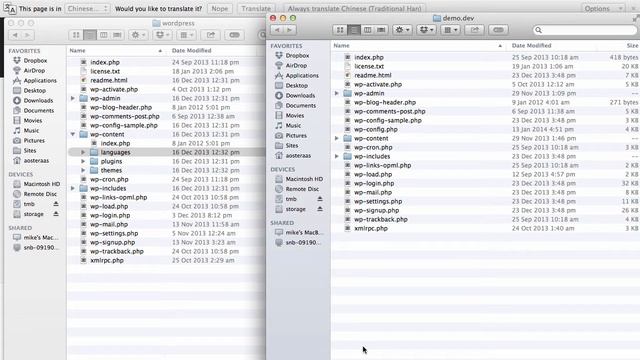This screenshot has height=360, width=640.
Task: Open Dropbox toolbar menu in wordpress window
Action: click(x=162, y=35)
